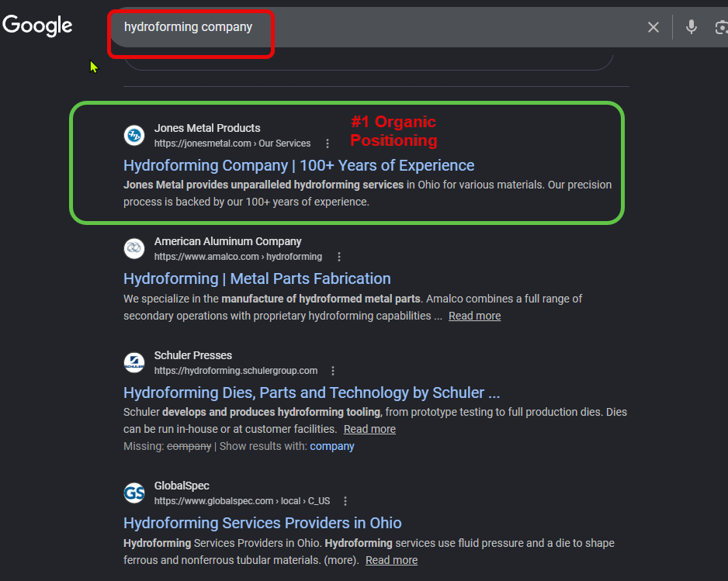Click the Google logo
Image resolution: width=728 pixels, height=581 pixels.
point(37,26)
